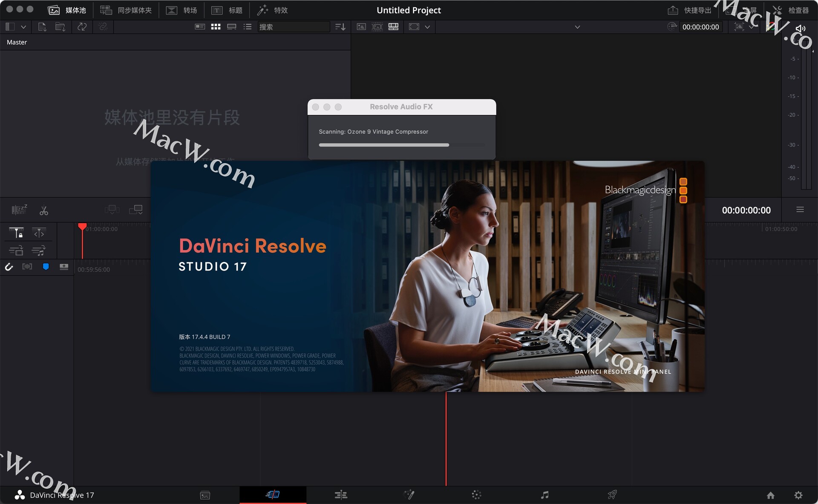Switch media pool to list view

click(x=248, y=27)
